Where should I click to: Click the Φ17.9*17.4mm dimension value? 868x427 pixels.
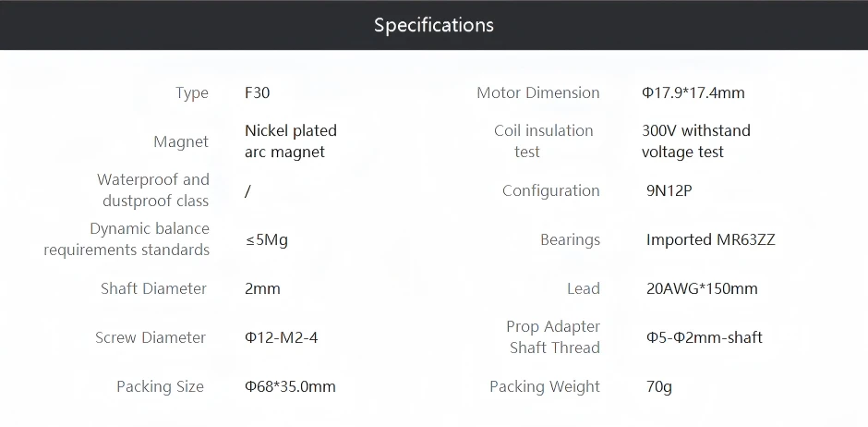(x=693, y=92)
